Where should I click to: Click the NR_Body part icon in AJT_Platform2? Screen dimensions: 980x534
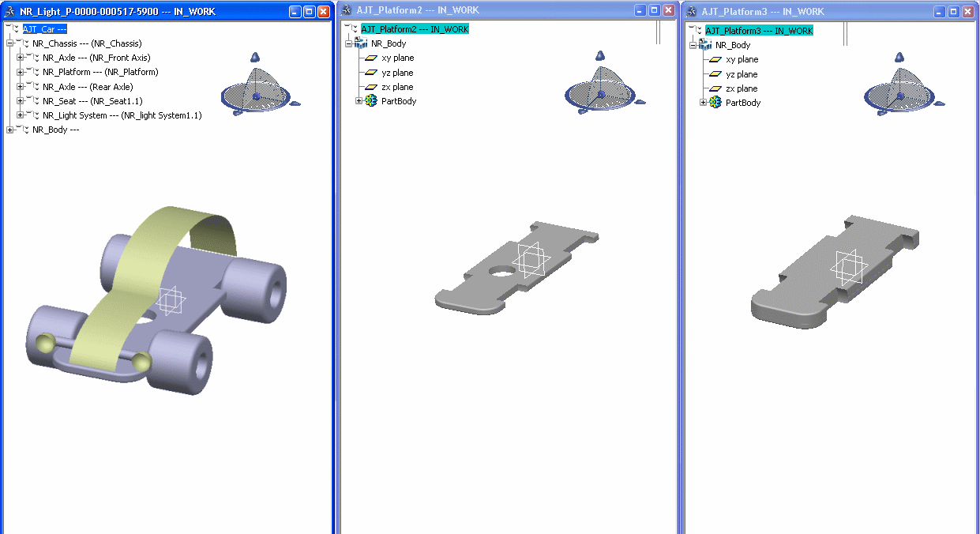(x=361, y=43)
